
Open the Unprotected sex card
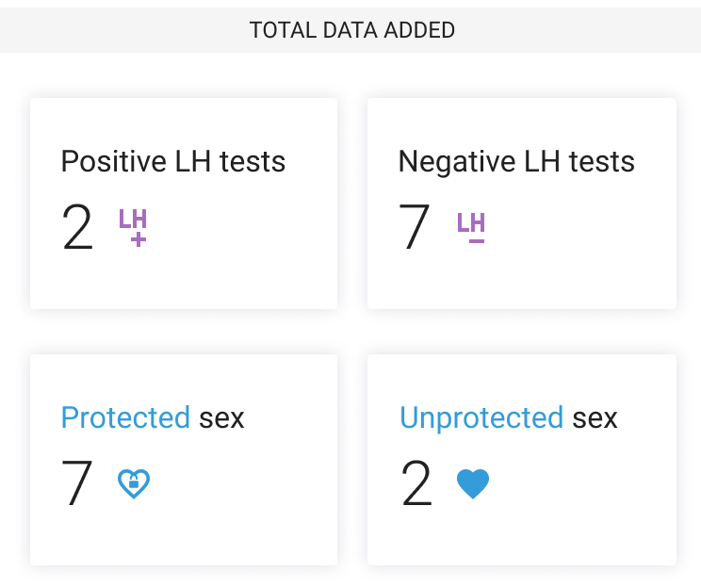pos(522,460)
